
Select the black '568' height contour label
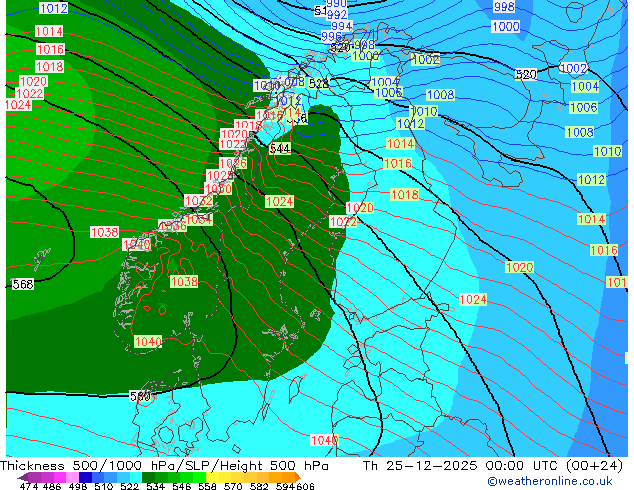[23, 284]
